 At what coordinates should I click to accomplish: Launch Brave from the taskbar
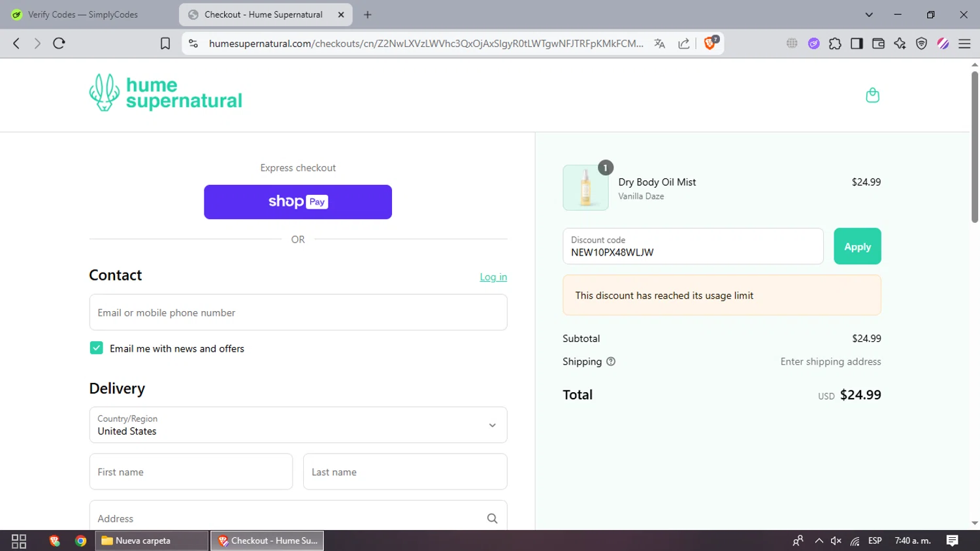coord(54,541)
